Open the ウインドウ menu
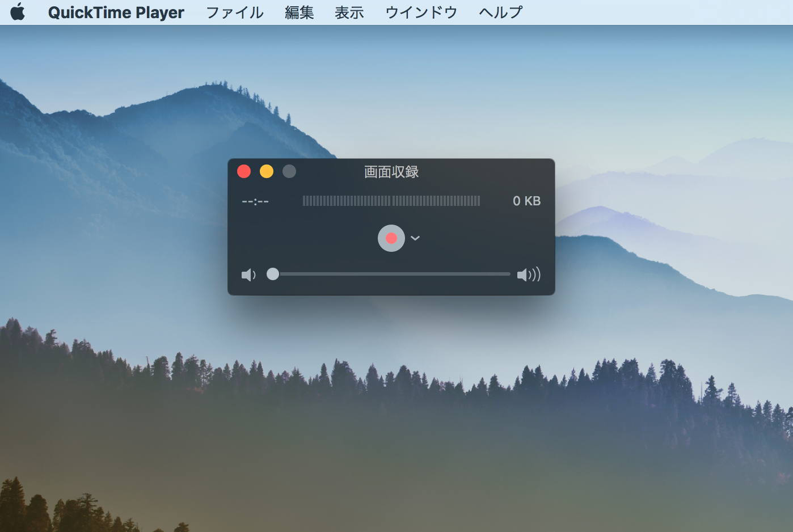 (421, 12)
